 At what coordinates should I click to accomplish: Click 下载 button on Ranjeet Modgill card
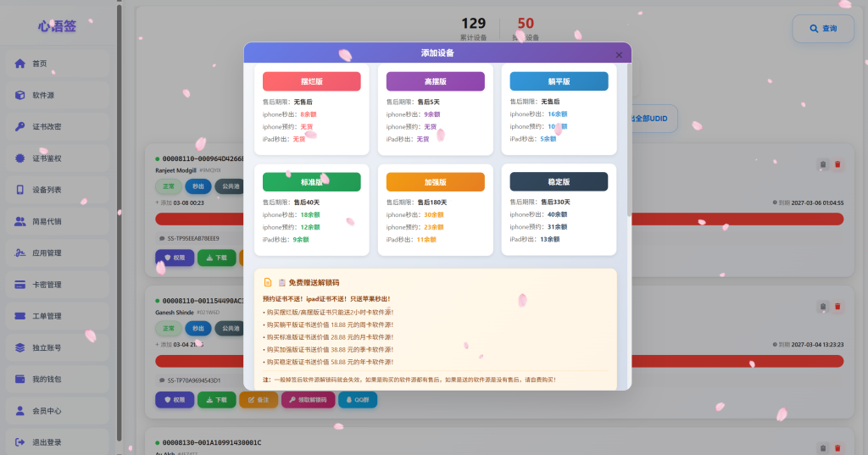216,258
